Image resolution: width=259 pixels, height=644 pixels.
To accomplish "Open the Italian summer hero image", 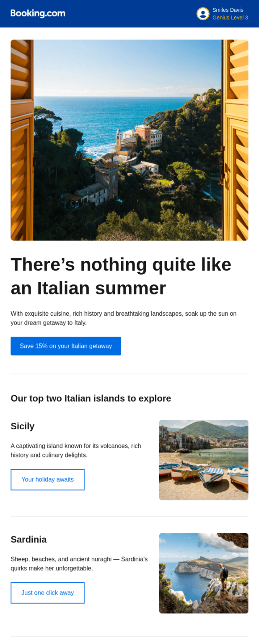I will click(129, 140).
